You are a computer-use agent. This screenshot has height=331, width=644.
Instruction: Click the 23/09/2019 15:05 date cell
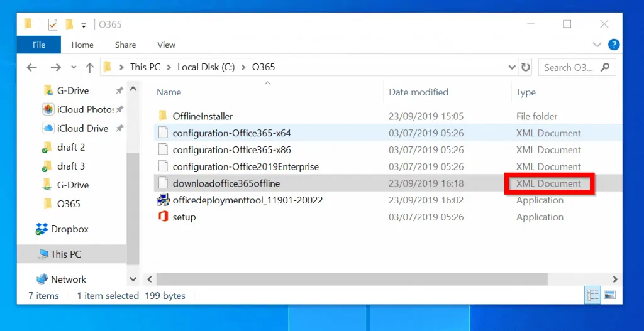pos(426,116)
